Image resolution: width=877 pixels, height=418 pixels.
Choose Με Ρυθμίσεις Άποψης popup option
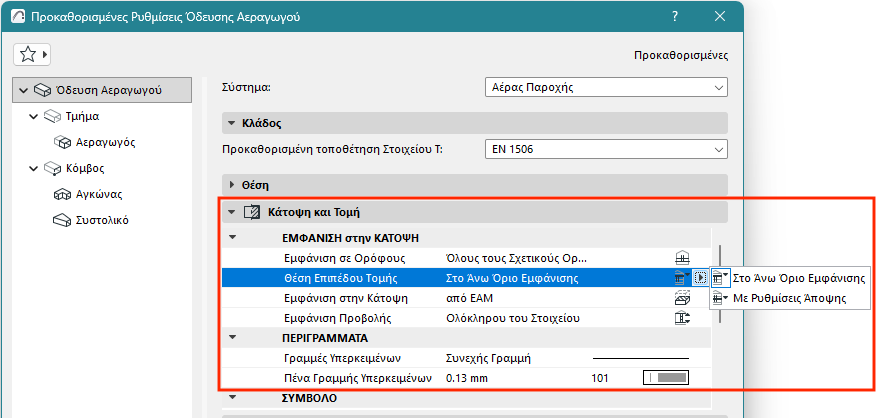pos(790,298)
